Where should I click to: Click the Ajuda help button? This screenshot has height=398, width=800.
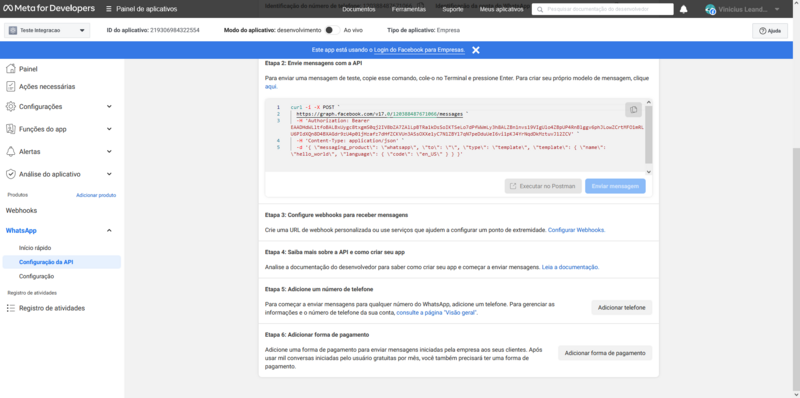point(770,31)
